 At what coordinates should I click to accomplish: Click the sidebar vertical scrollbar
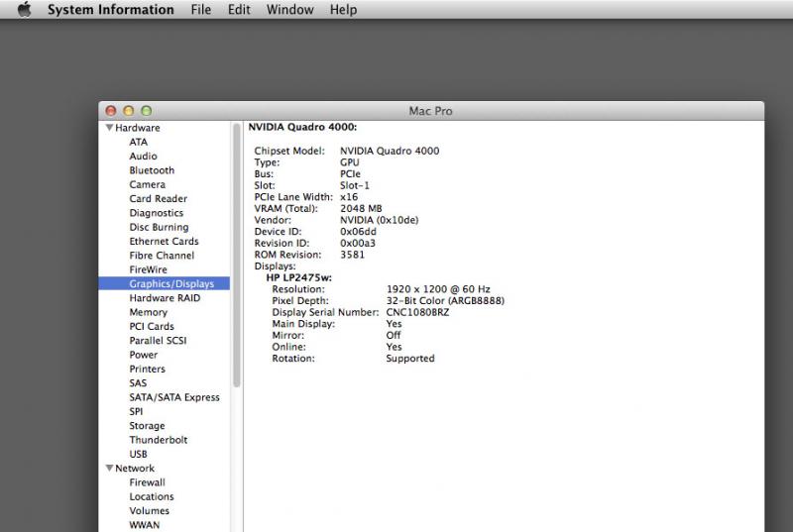pyautogui.click(x=236, y=256)
